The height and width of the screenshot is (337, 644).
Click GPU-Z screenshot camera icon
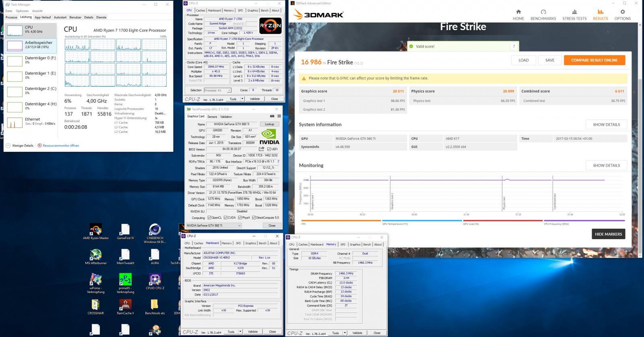272,116
